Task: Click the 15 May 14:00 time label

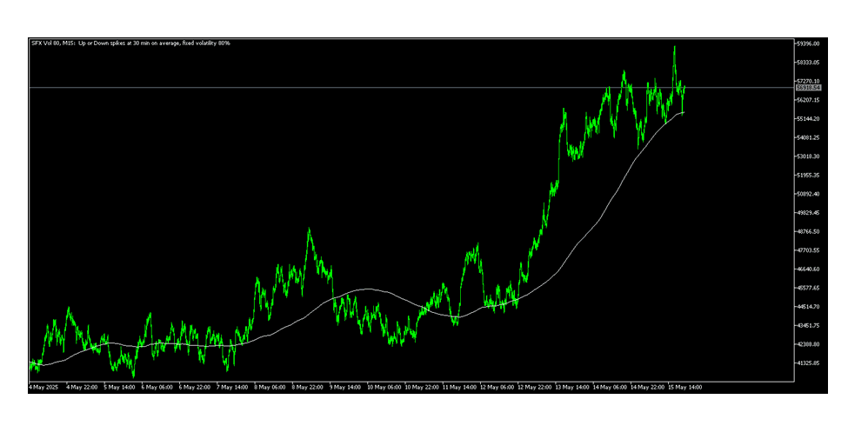Action: [686, 388]
